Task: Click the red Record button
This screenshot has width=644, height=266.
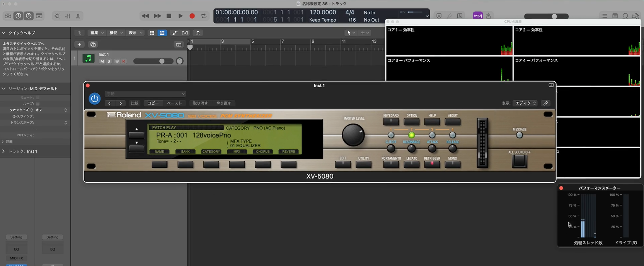Action: [x=192, y=16]
